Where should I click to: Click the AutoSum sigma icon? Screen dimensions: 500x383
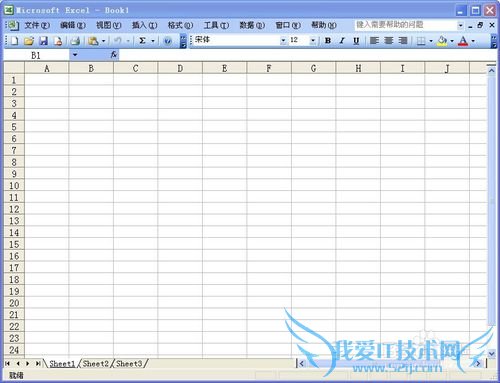tap(142, 41)
